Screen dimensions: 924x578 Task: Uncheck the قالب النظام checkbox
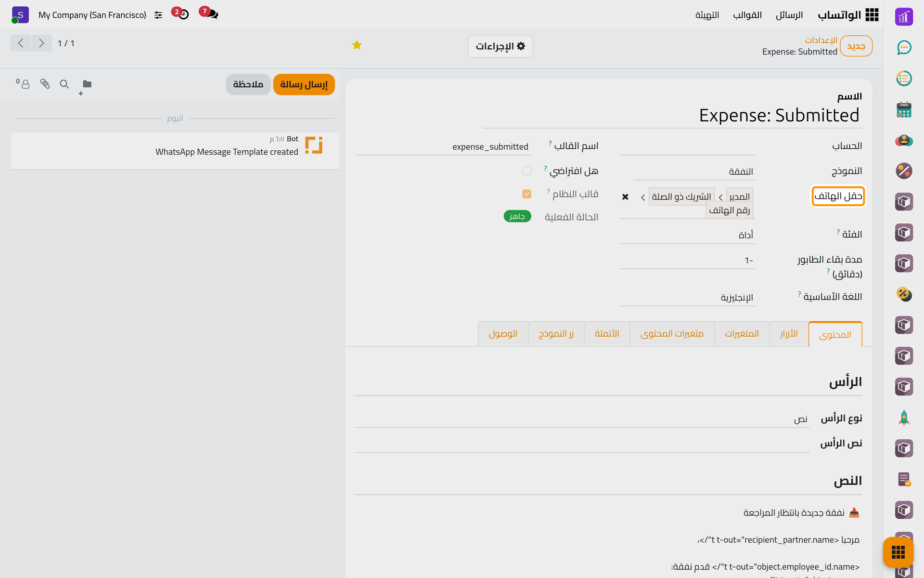pyautogui.click(x=526, y=194)
